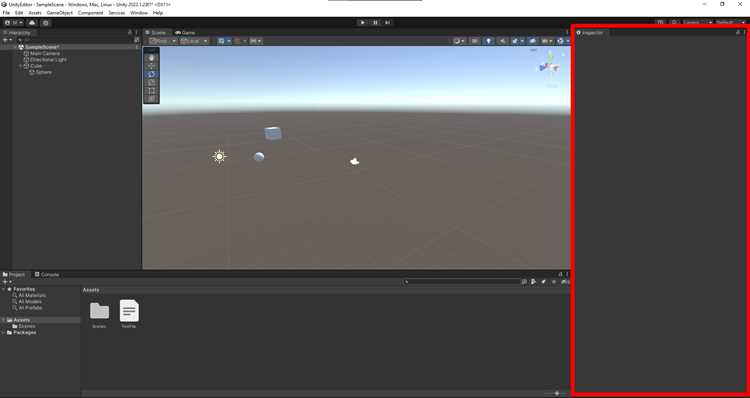Expand the Packages folder in Project panel
Screen dimensions: 750x398
(x=4, y=332)
